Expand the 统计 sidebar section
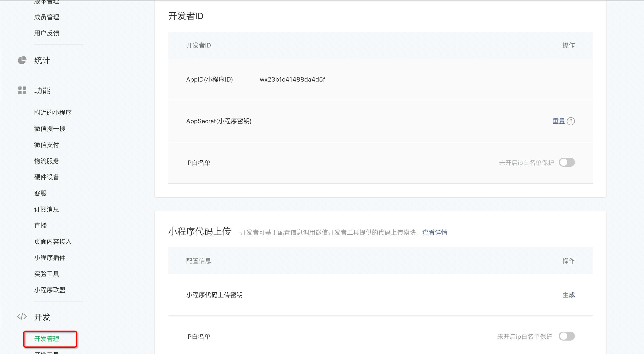Screen dimensions: 644x354 coord(42,60)
